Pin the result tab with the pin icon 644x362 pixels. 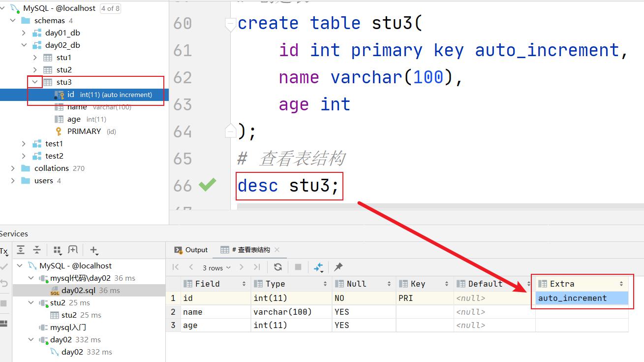click(x=338, y=267)
